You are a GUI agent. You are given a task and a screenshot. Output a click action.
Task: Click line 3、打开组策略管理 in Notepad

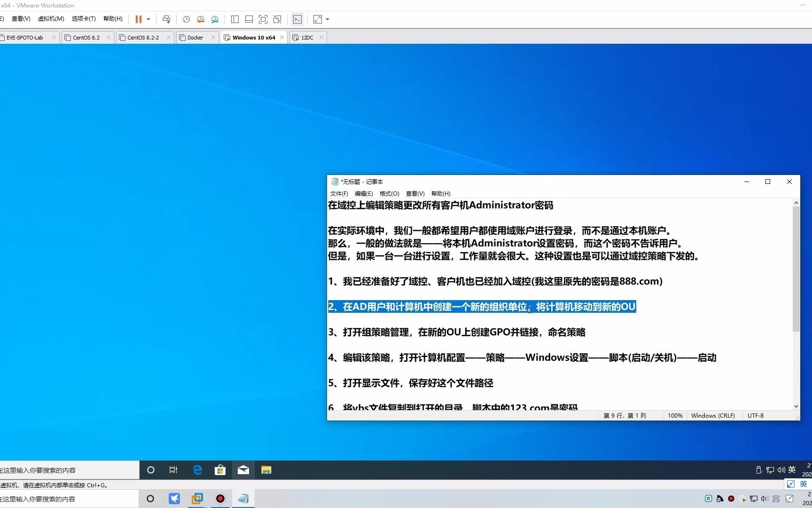click(457, 332)
